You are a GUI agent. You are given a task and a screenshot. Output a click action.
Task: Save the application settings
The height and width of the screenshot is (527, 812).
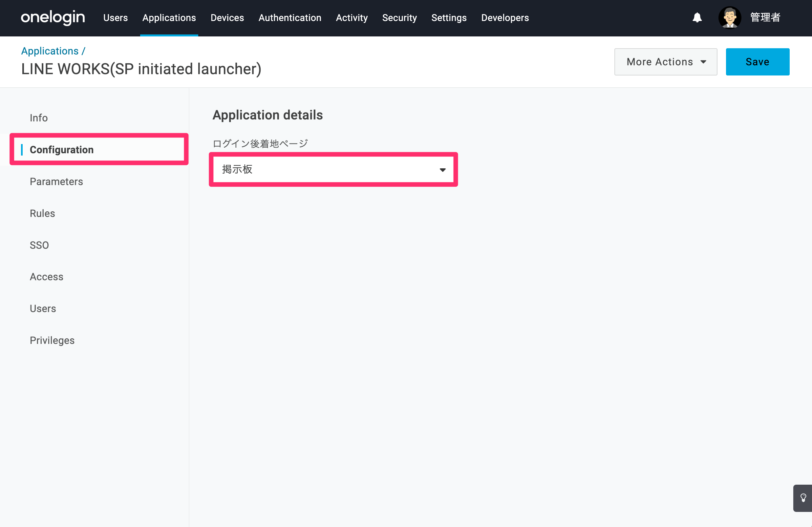[758, 62]
